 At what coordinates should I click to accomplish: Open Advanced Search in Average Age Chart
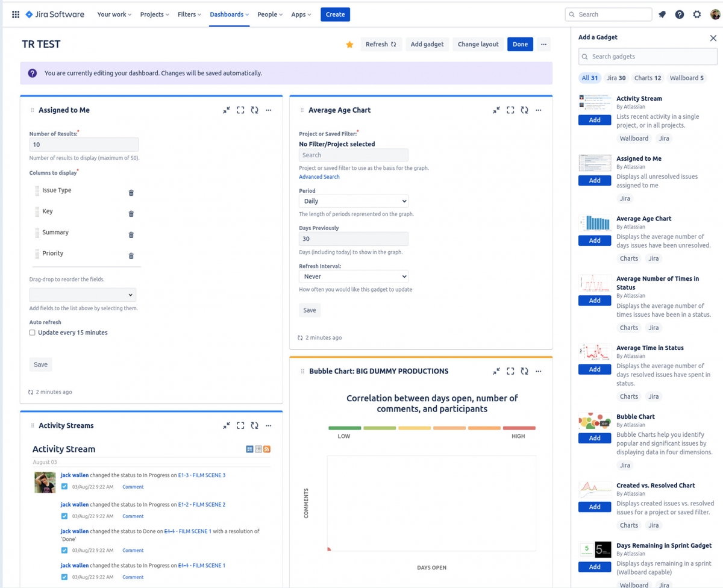coord(319,177)
